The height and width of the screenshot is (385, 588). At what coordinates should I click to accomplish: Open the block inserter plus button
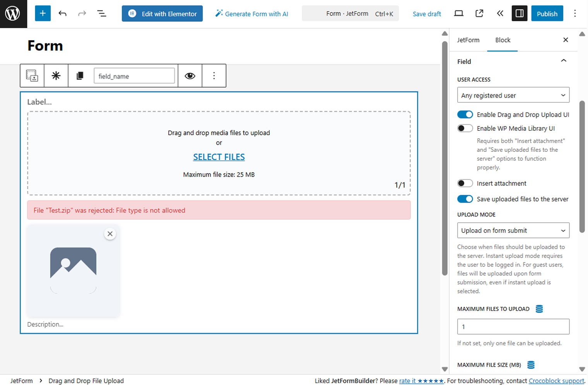[x=43, y=14]
